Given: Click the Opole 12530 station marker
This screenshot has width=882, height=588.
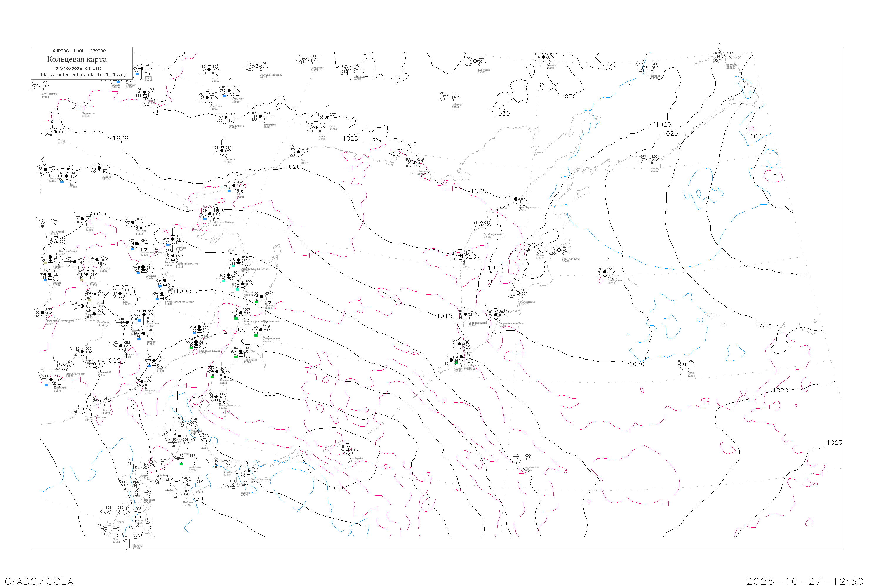Looking at the screenshot, I should 684,365.
